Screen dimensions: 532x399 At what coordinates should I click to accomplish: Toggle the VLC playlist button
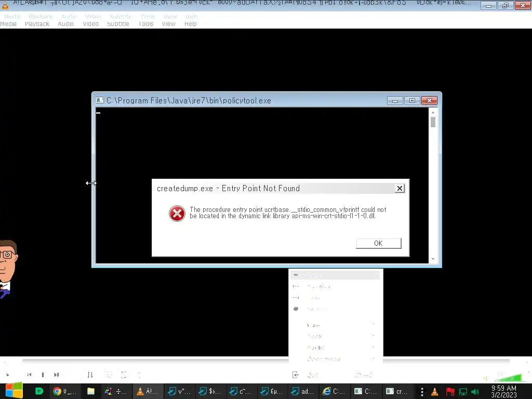coord(109,375)
